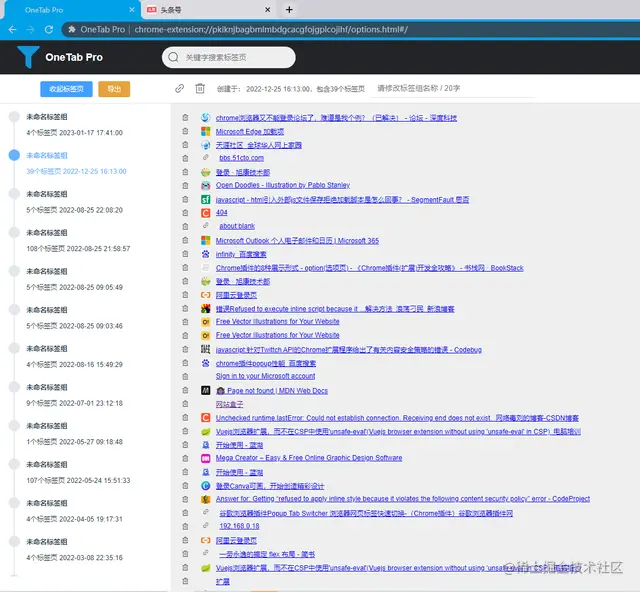The width and height of the screenshot is (640, 592).
Task: Click the Baidu paw favicon next to infinity
Action: click(x=206, y=254)
